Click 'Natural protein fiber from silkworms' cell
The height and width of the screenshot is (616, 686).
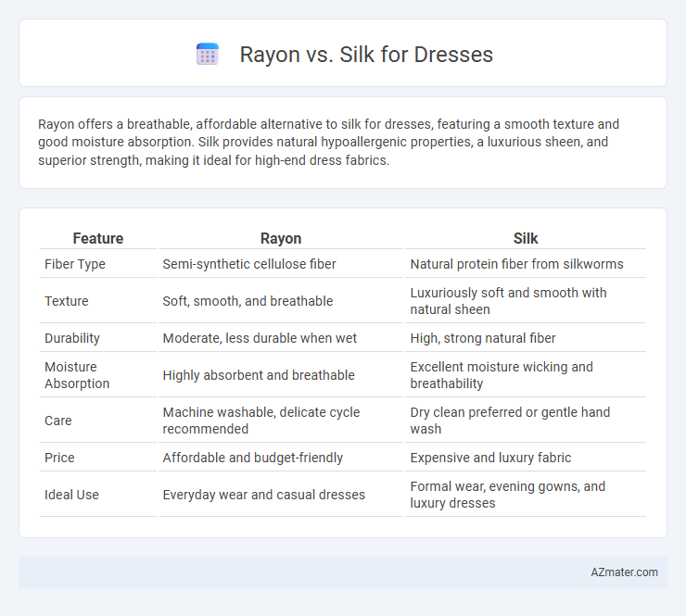(516, 264)
